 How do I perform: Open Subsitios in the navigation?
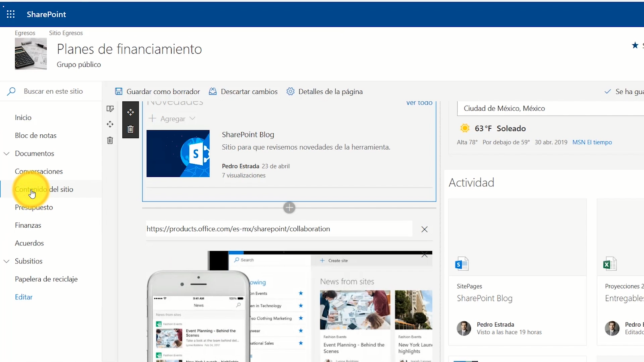[x=29, y=261]
